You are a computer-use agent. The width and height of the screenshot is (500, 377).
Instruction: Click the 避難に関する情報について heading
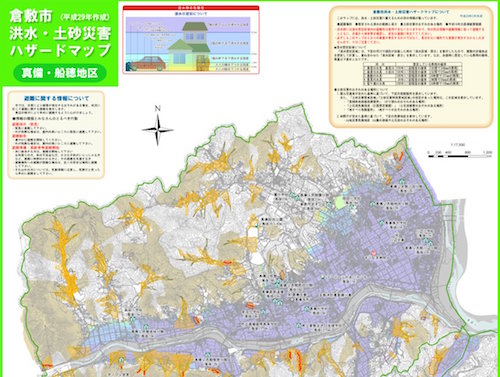(x=57, y=98)
